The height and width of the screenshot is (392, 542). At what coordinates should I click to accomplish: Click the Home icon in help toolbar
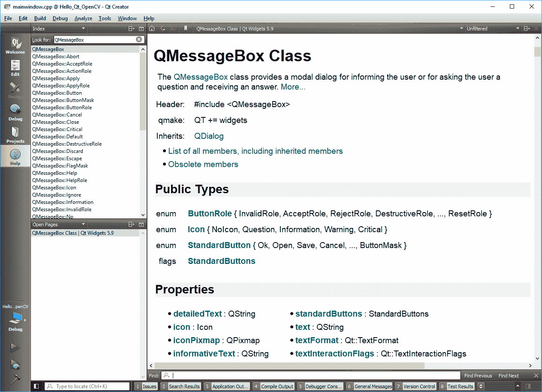(152, 29)
